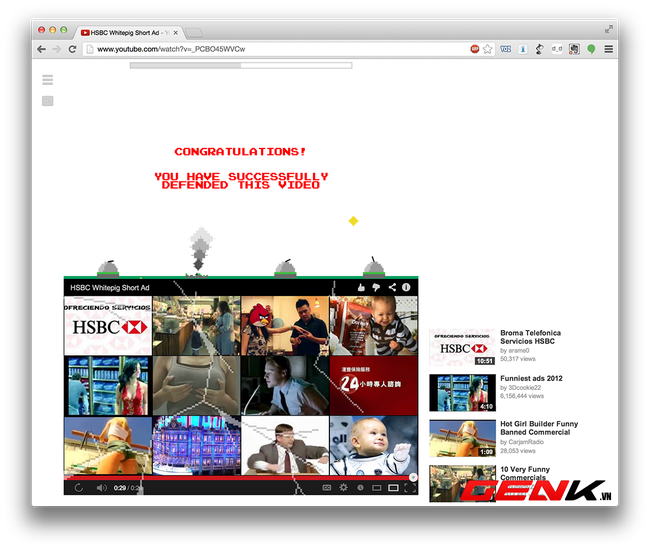Open the Chrome hamburger menu
The width and height of the screenshot is (650, 550).
click(x=609, y=49)
